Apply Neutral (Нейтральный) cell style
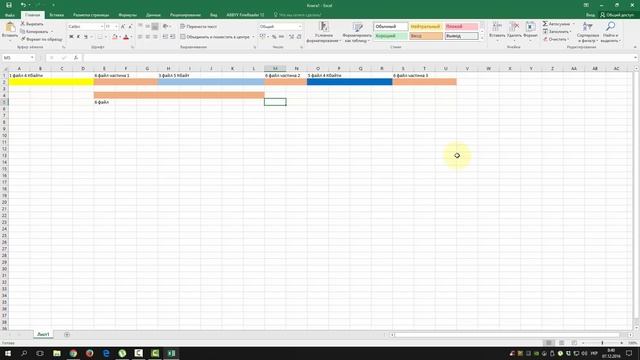This screenshot has height=360, width=640. [x=426, y=27]
